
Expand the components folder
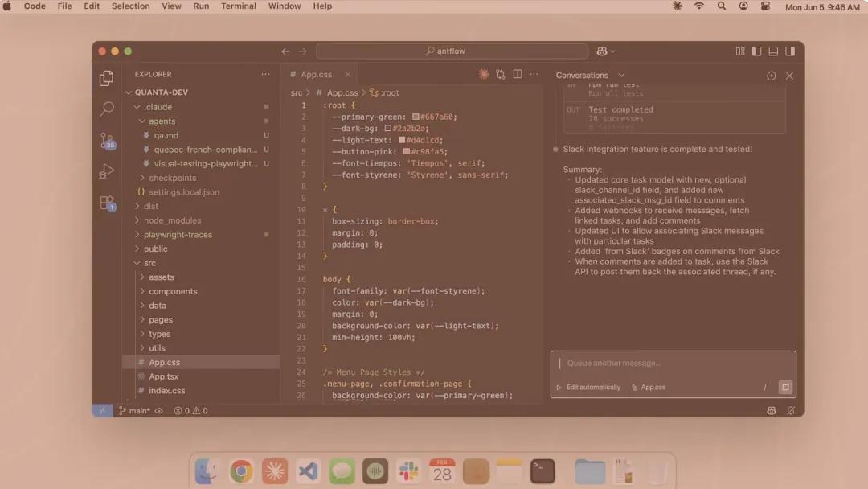tap(172, 291)
